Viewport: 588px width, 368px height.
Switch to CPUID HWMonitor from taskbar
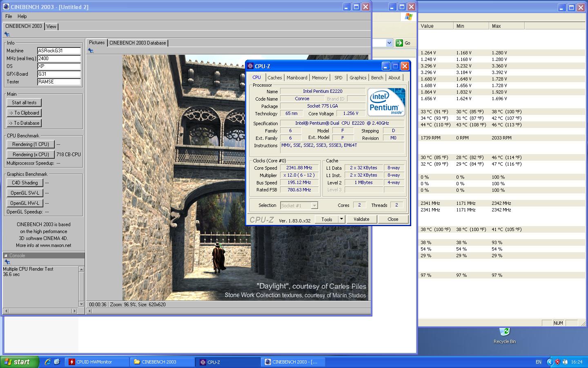tap(96, 362)
